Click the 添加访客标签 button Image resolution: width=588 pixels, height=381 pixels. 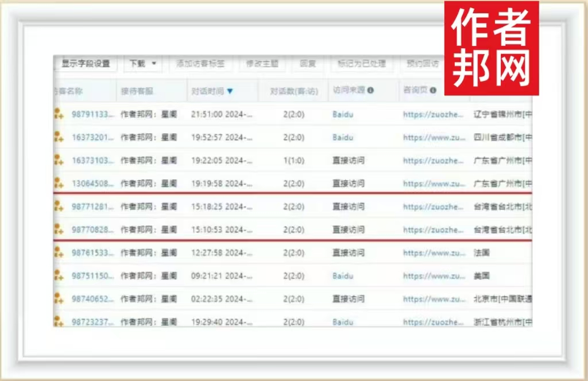pos(200,64)
